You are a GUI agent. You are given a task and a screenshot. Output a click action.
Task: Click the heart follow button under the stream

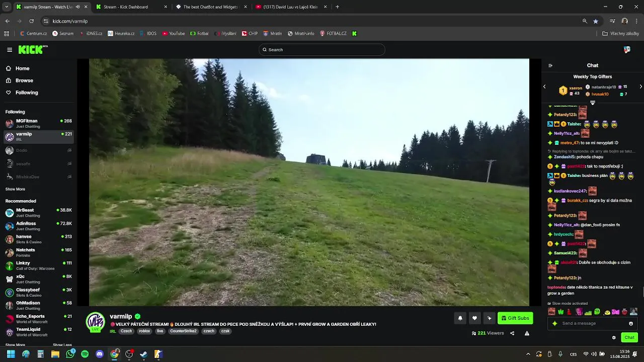click(474, 318)
